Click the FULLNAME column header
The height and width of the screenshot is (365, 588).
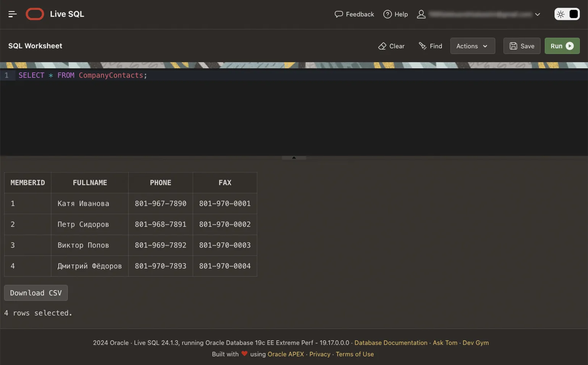click(90, 182)
